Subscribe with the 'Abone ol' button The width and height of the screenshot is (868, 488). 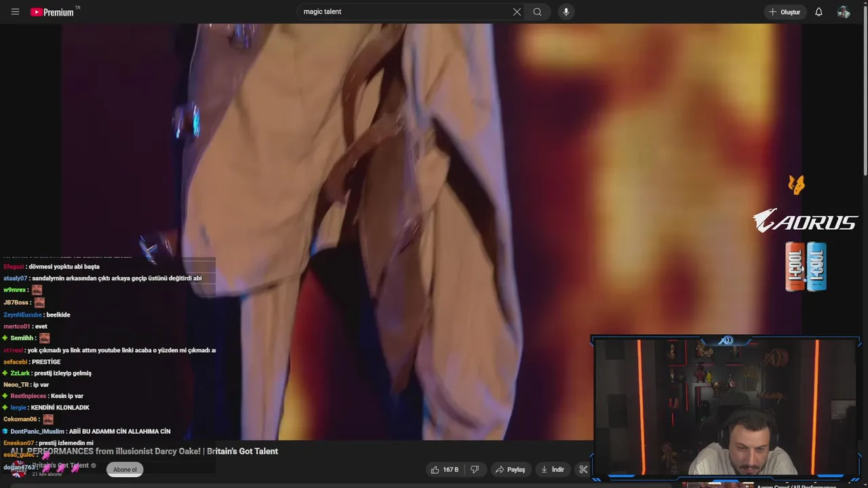125,470
